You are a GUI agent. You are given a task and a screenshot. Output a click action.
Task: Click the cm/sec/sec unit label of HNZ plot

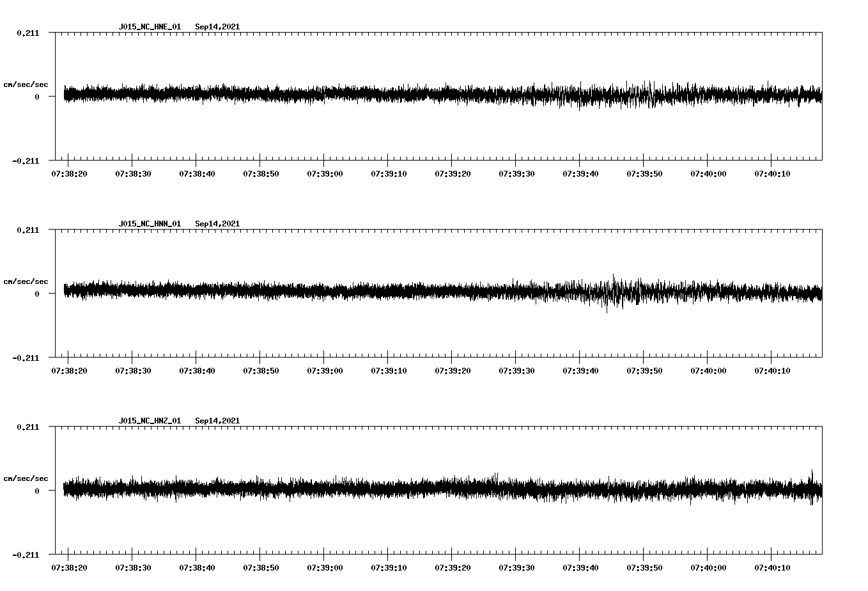pyautogui.click(x=26, y=478)
